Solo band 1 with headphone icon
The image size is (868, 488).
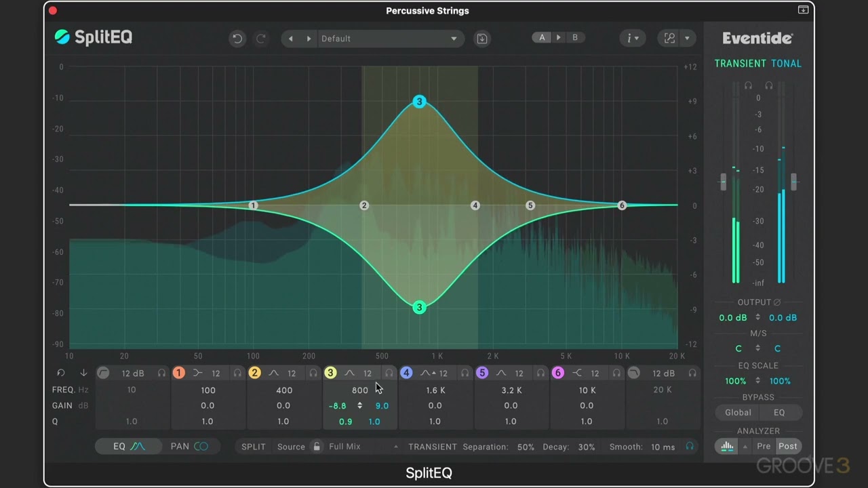pyautogui.click(x=237, y=373)
